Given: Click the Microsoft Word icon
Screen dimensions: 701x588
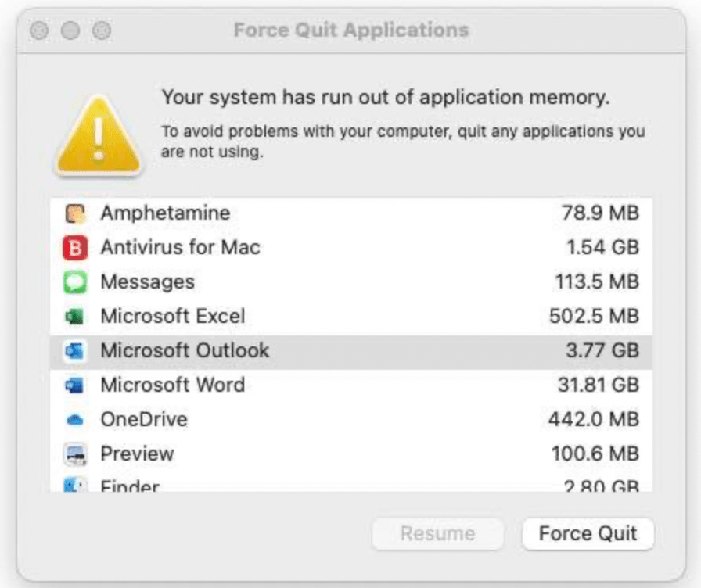Looking at the screenshot, I should 74,385.
